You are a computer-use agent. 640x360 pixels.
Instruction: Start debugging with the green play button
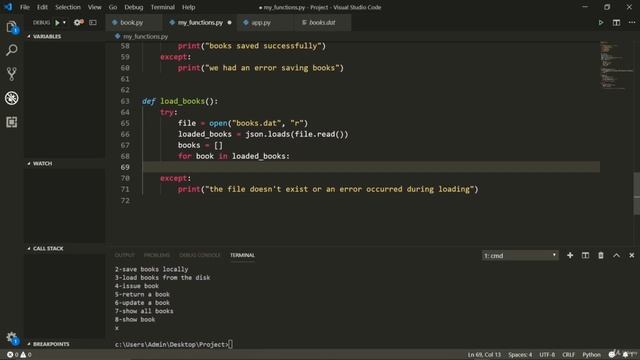(x=57, y=23)
